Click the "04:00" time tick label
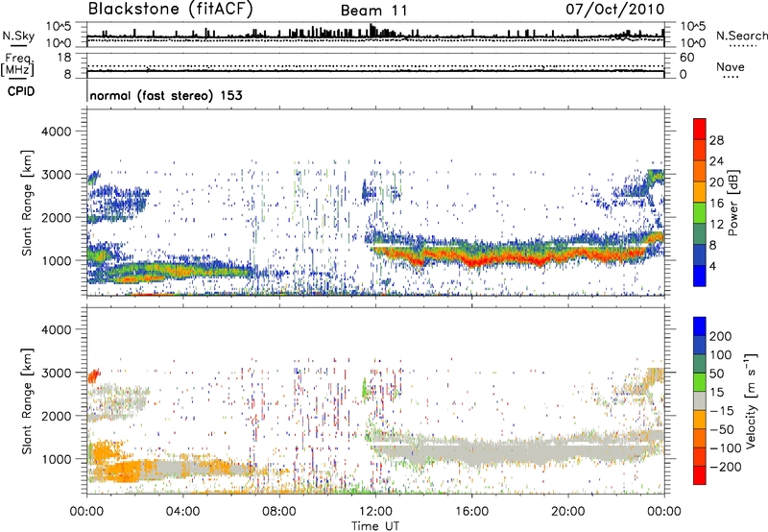This screenshot has width=768, height=532. (x=182, y=512)
